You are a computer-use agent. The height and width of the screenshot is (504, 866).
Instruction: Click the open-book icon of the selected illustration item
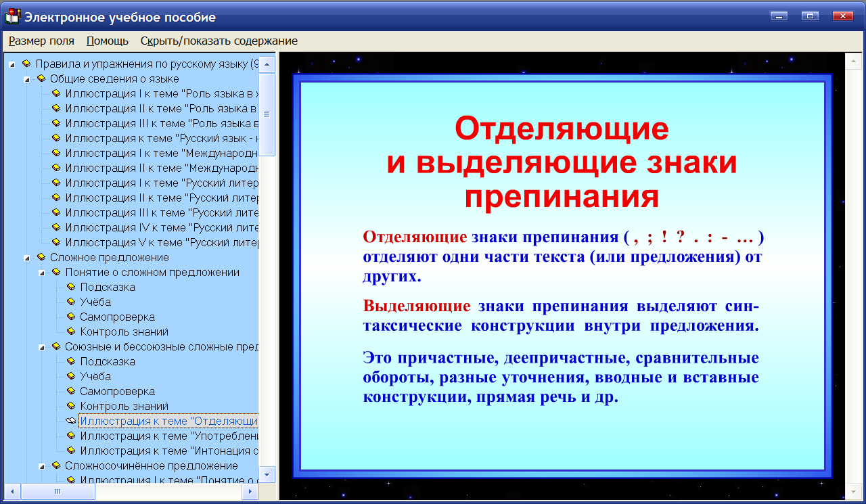70,420
